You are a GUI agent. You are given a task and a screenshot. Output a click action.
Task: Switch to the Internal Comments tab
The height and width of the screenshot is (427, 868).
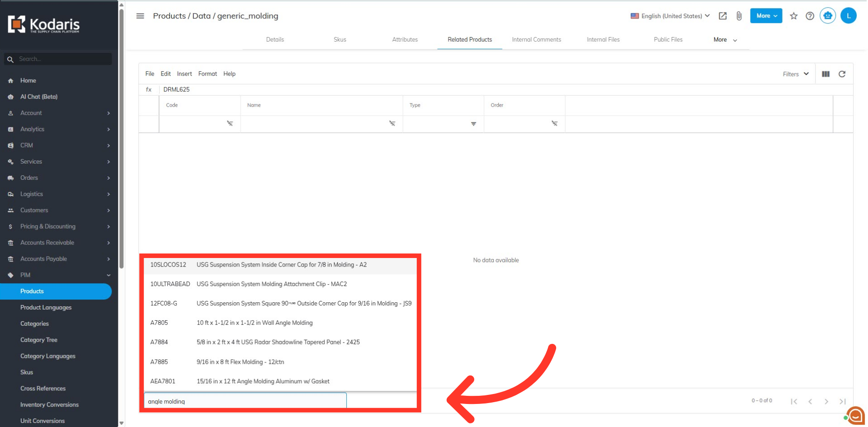click(537, 40)
